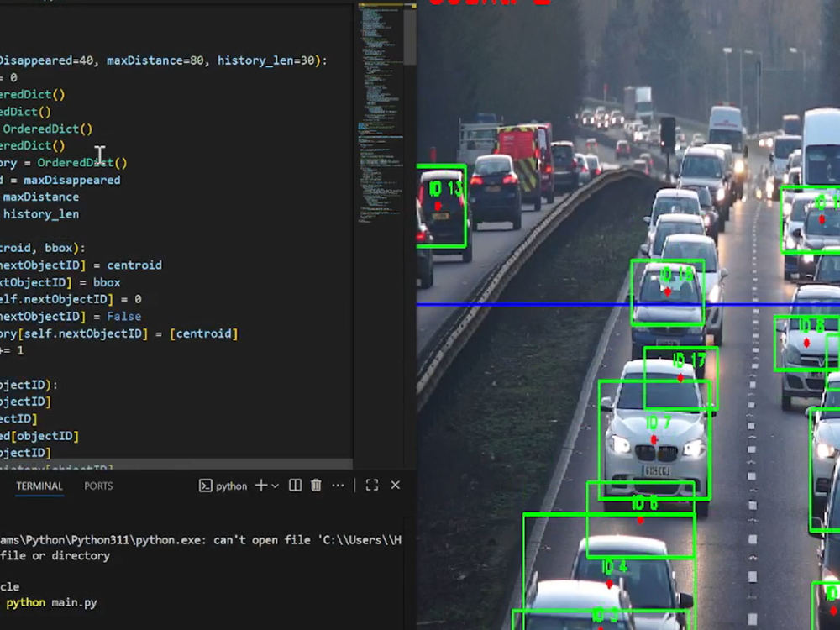Click the 'file or directory' terminal text
Screen dimensions: 840x630
point(55,555)
